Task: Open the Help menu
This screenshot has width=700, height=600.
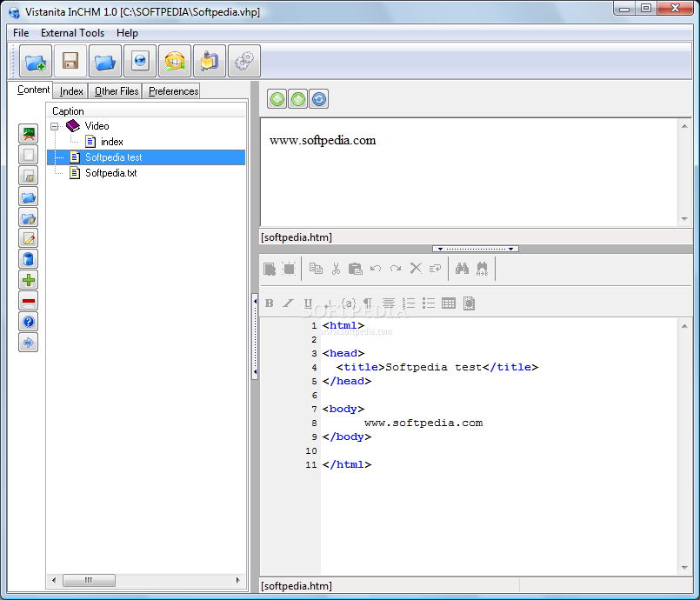Action: click(127, 33)
